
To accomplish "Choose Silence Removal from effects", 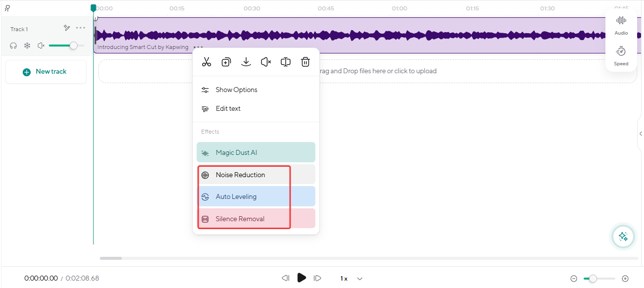I will click(x=240, y=219).
